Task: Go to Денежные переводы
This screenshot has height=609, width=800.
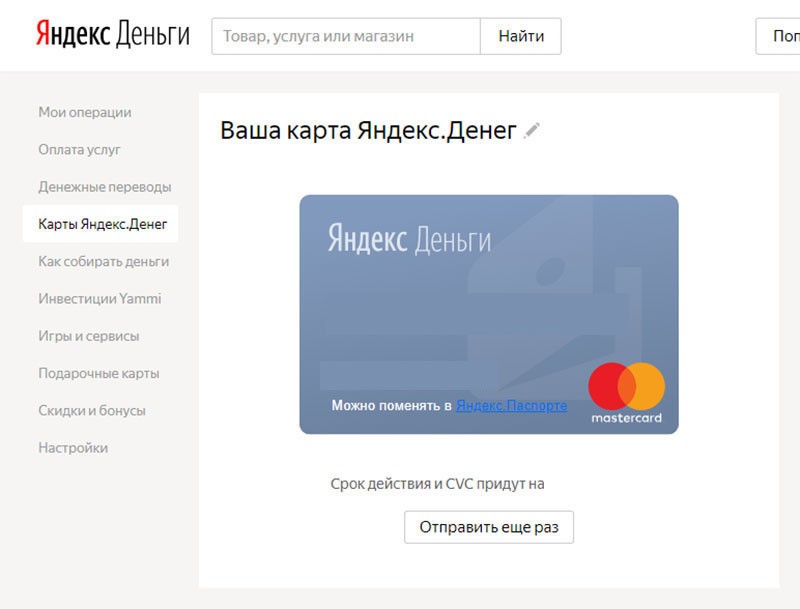Action: click(105, 187)
